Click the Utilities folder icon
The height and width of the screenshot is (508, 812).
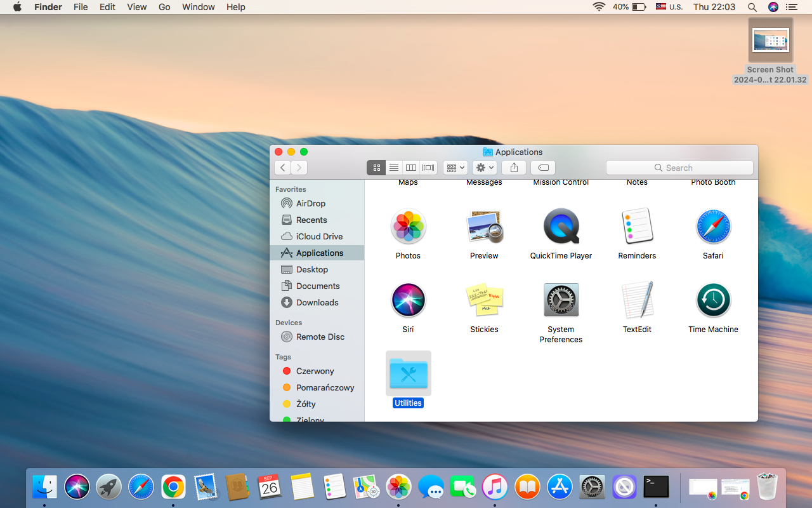point(409,373)
